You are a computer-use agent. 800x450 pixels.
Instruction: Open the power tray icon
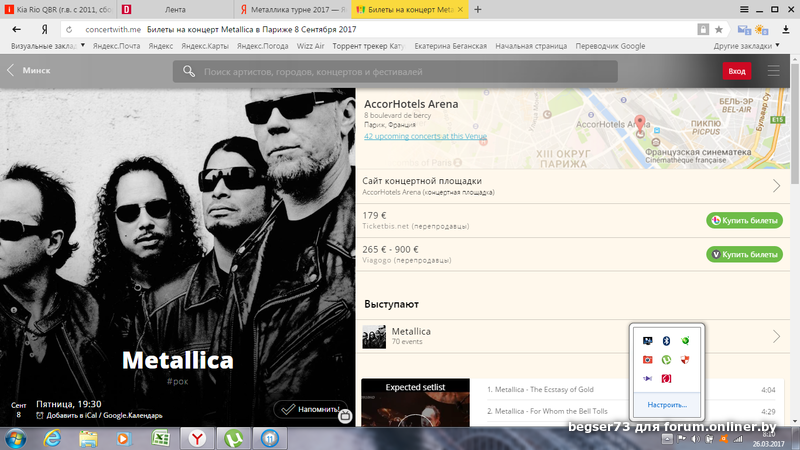709,439
